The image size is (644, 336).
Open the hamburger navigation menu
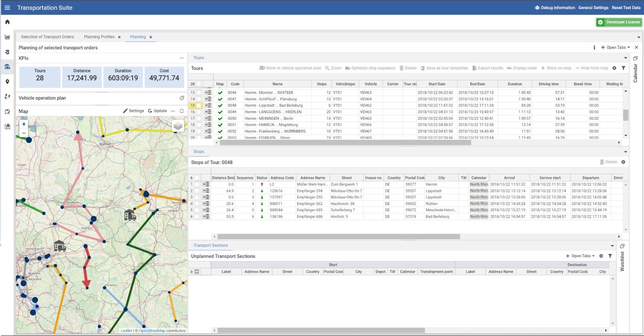[7, 8]
